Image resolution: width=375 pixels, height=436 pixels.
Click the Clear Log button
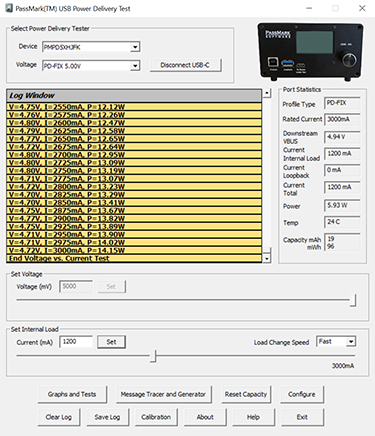[x=59, y=417]
